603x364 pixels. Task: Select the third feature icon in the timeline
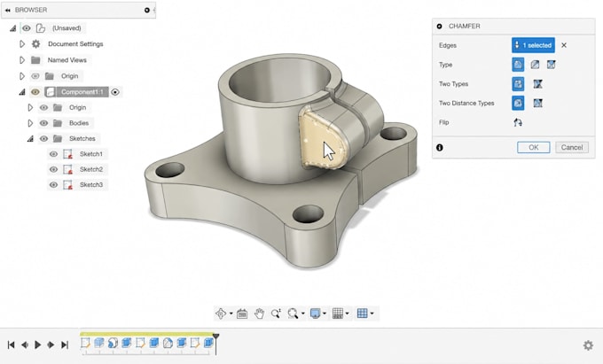113,343
